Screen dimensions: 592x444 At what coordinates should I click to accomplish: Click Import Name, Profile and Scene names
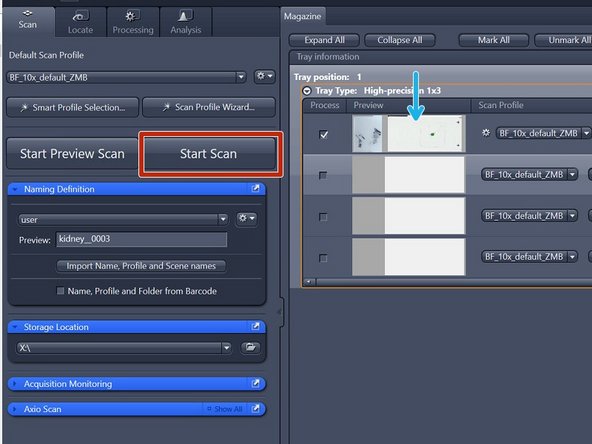[141, 266]
